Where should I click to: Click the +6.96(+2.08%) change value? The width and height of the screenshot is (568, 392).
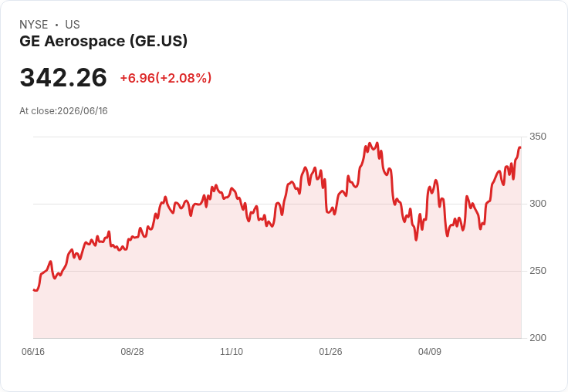tap(166, 78)
